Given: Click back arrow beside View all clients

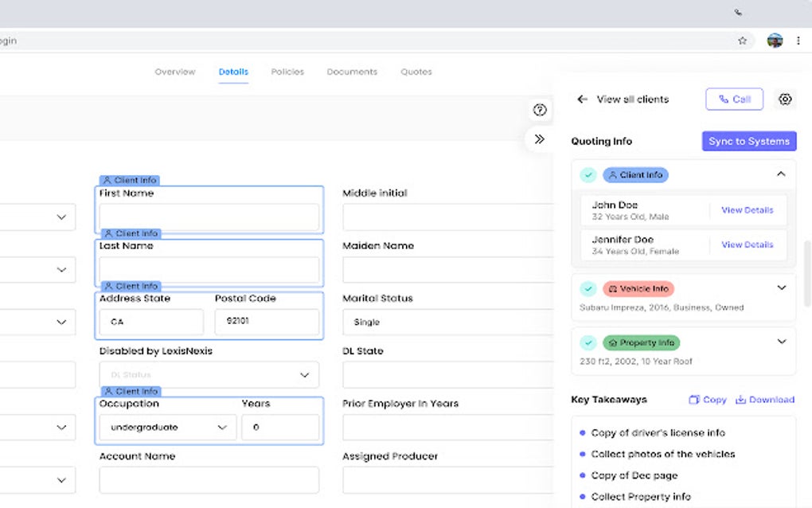Looking at the screenshot, I should tap(582, 100).
